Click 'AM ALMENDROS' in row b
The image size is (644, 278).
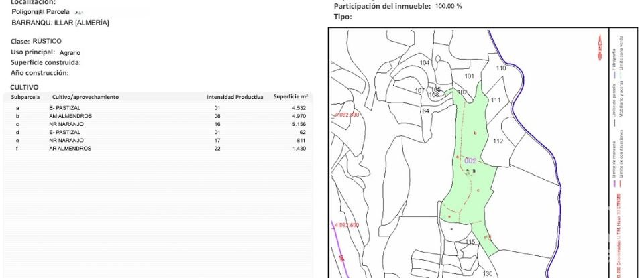pos(70,116)
